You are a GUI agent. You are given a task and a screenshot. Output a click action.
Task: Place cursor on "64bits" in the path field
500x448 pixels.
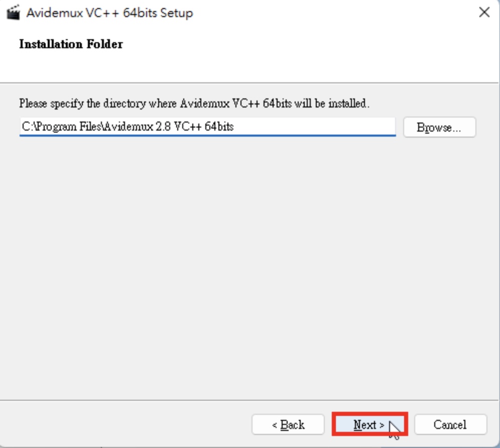[219, 127]
